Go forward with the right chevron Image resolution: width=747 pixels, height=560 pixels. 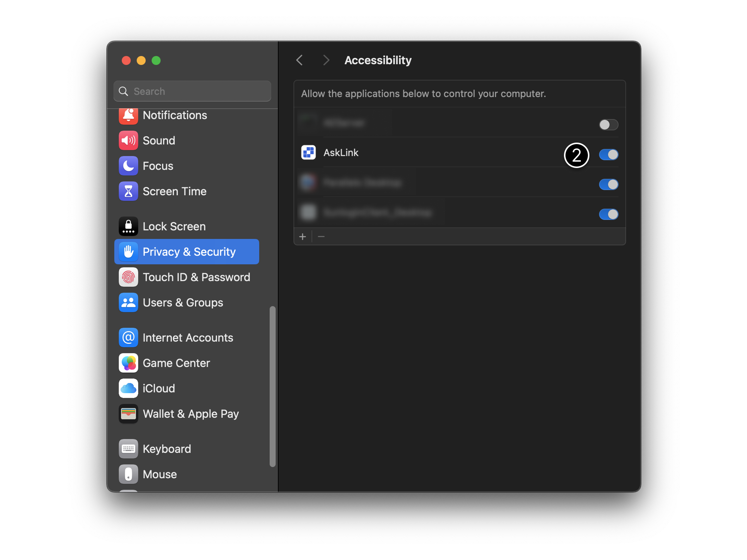[326, 60]
